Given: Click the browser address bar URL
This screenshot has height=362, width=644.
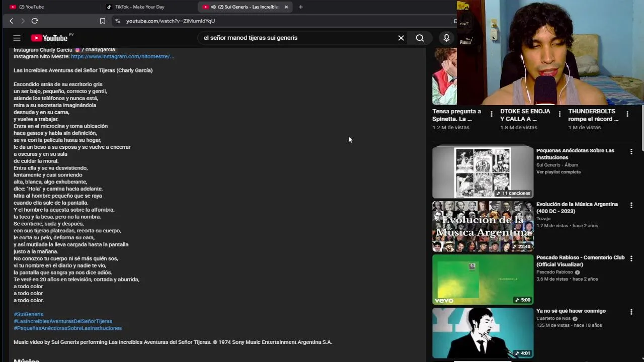Looking at the screenshot, I should coord(171,21).
